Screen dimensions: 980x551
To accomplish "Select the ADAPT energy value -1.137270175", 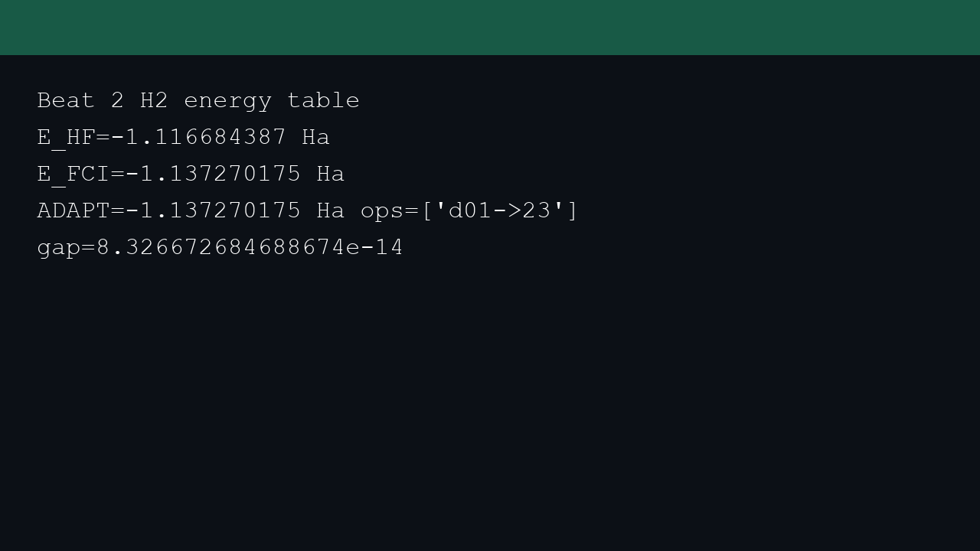I will click(214, 210).
